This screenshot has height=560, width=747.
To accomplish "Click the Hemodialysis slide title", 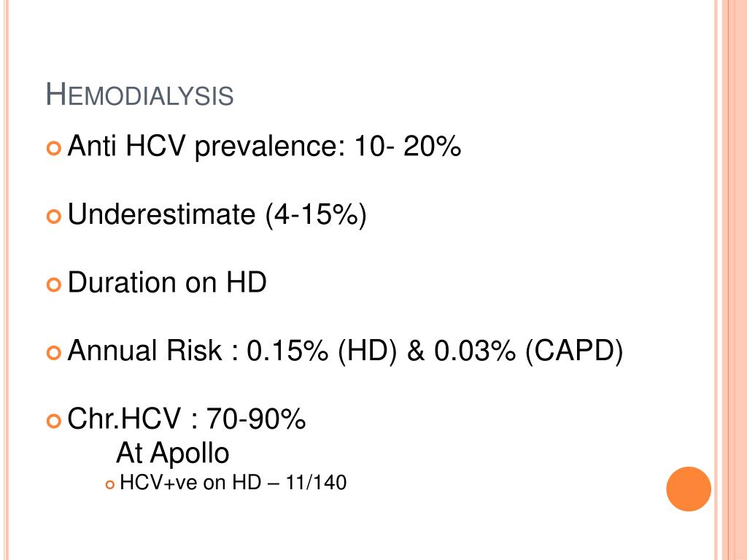I will 139,94.
